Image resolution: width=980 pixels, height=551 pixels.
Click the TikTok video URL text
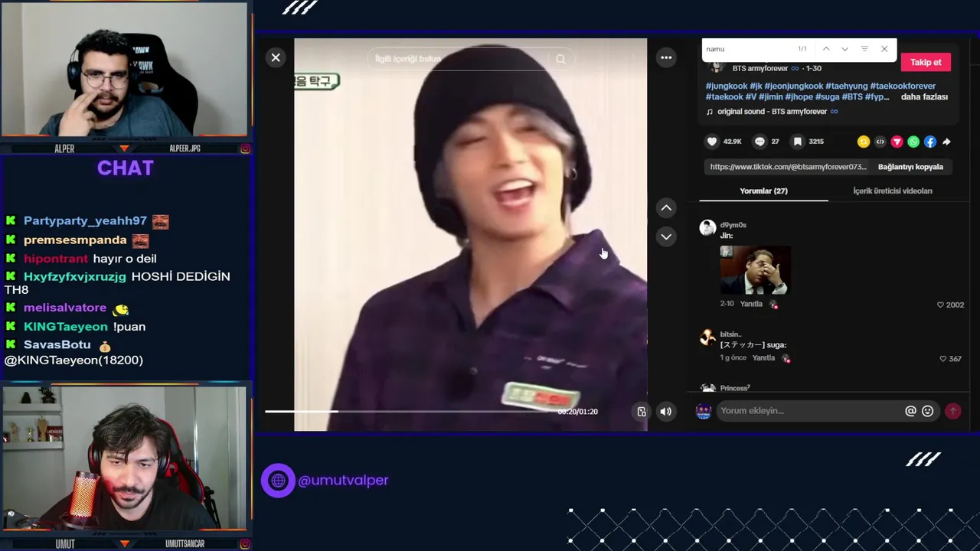(x=788, y=167)
